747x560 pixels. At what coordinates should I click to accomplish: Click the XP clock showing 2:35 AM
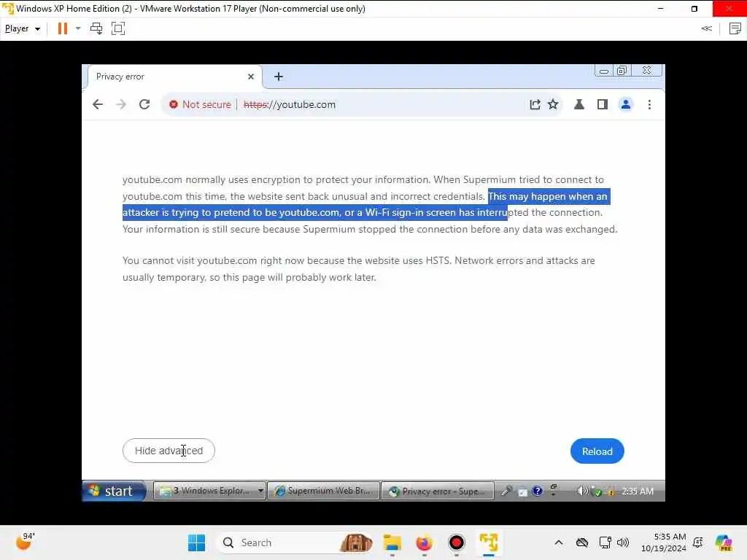click(x=638, y=491)
